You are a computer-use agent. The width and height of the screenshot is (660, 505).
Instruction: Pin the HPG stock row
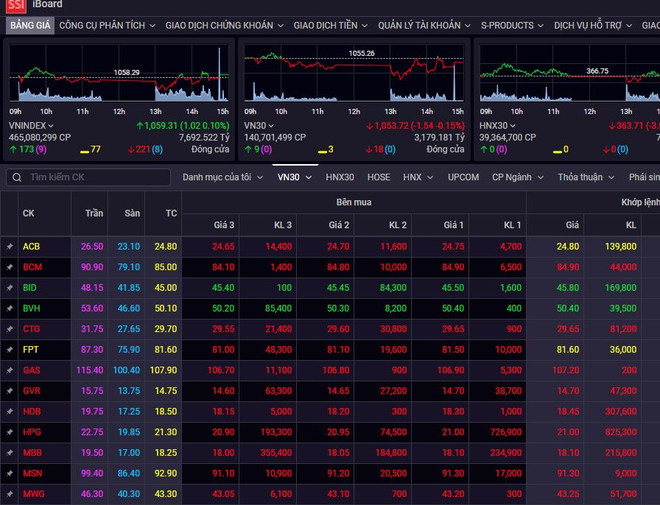click(9, 432)
